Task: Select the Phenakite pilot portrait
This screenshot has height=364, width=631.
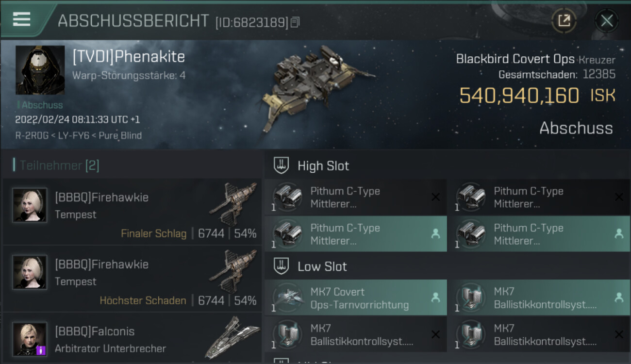Action: [40, 70]
